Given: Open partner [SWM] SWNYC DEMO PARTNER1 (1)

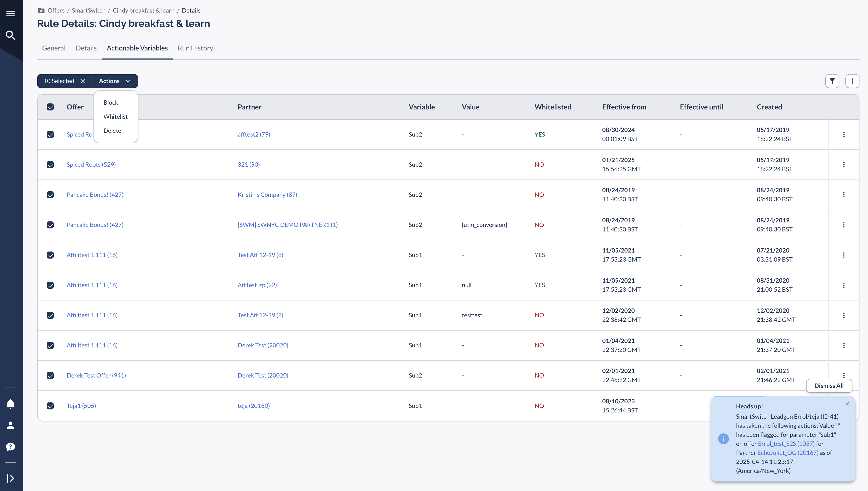Looking at the screenshot, I should point(287,225).
